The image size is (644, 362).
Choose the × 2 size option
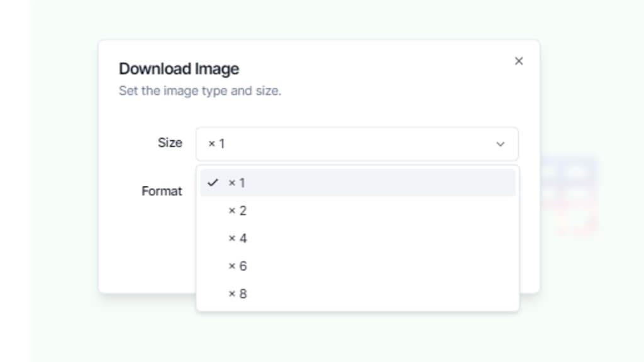tap(358, 211)
